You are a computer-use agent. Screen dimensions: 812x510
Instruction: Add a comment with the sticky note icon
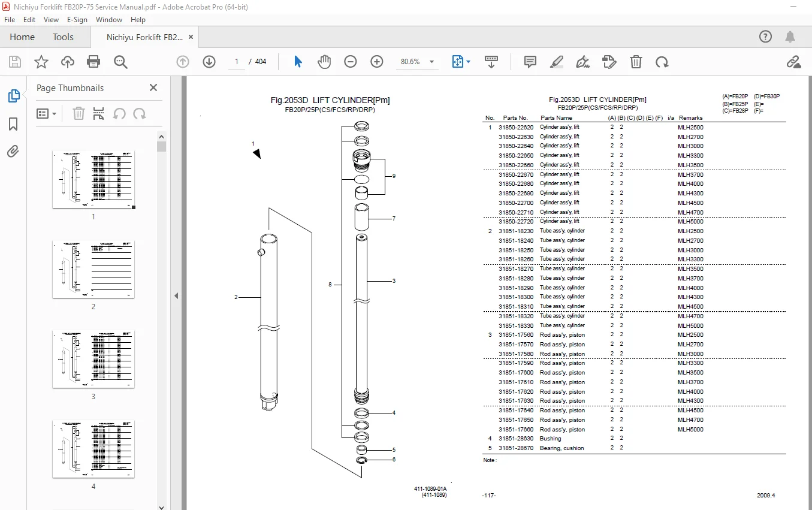point(530,62)
